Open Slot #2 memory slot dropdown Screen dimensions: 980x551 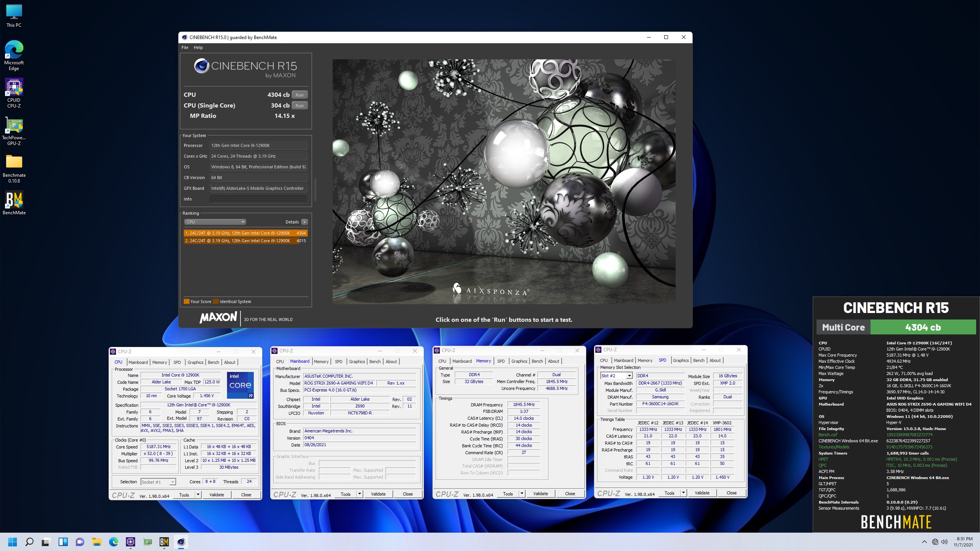[x=616, y=376]
